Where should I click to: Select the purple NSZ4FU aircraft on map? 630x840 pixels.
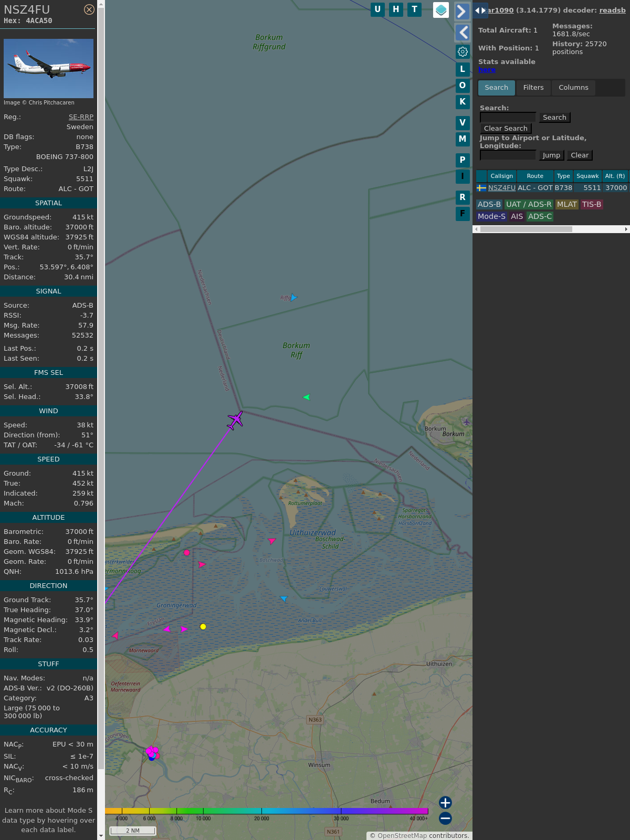[x=235, y=420]
